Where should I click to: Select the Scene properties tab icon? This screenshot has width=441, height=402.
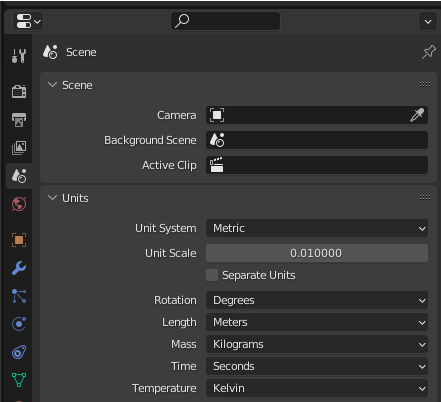pyautogui.click(x=19, y=176)
